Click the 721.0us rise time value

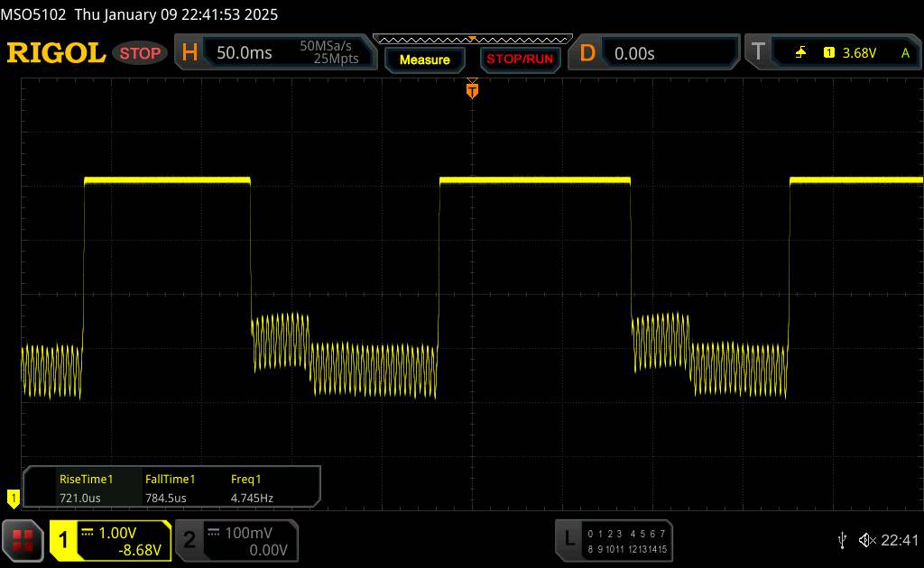click(80, 498)
